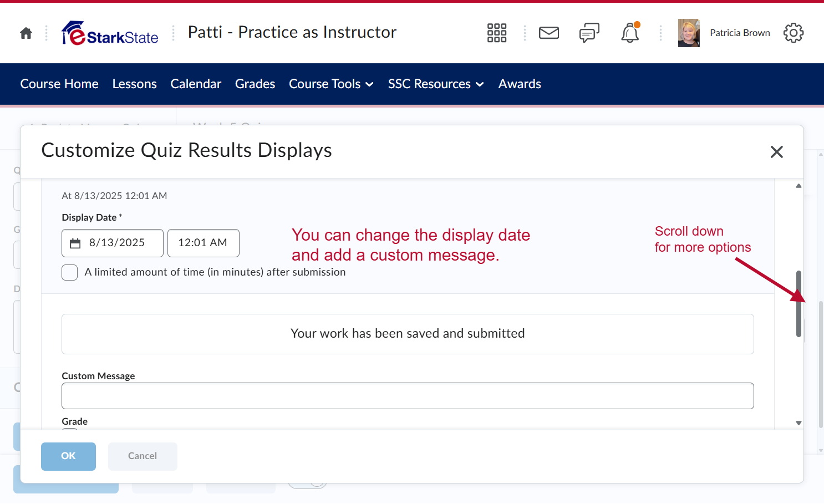Open Patricia Brown's profile picture menu
This screenshot has height=504, width=824.
[689, 33]
